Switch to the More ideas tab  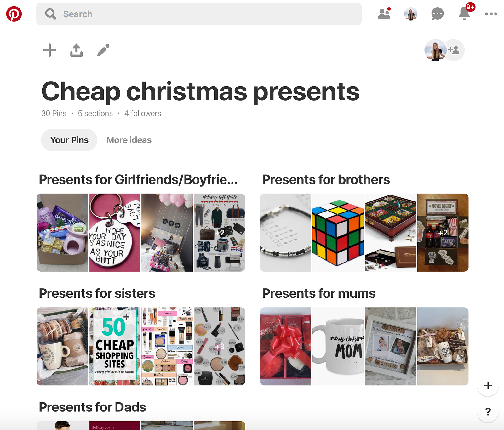pyautogui.click(x=129, y=140)
